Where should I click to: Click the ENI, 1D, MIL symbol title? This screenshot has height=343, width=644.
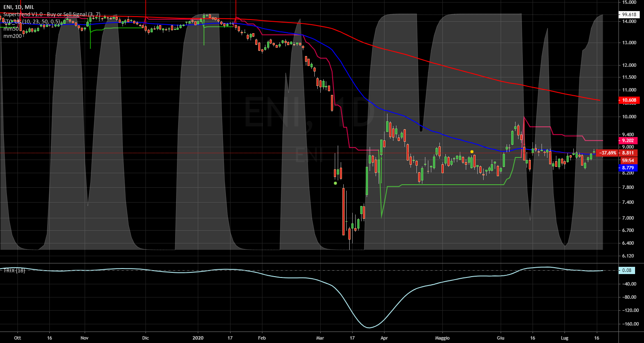pos(19,7)
